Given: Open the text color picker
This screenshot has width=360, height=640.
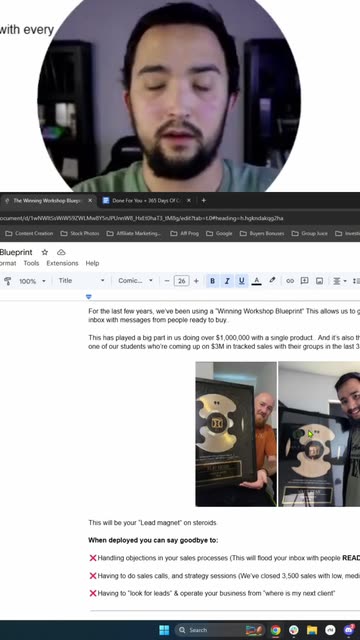Looking at the screenshot, I should [256, 281].
